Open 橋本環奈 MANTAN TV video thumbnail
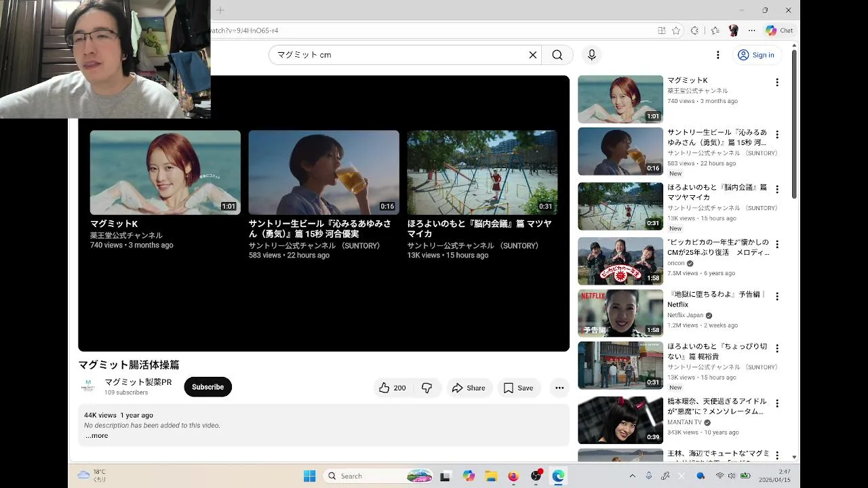 tap(620, 420)
